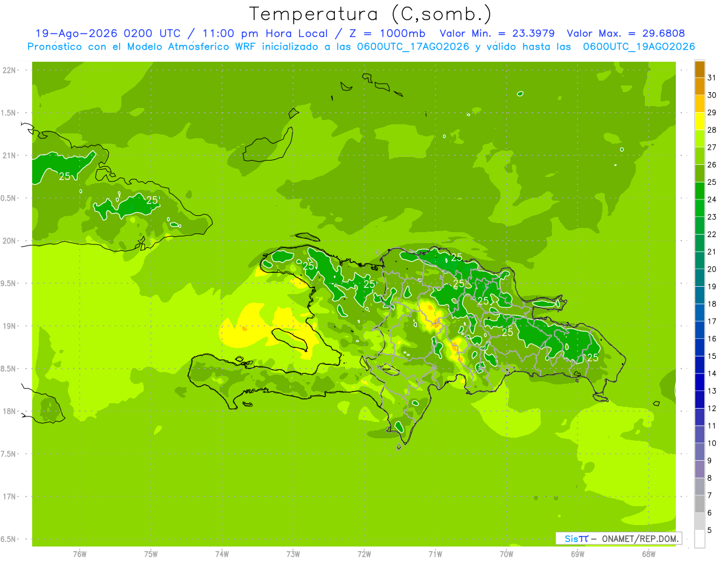
Task: Click the "17N" latitude axis label
Action: [10, 497]
